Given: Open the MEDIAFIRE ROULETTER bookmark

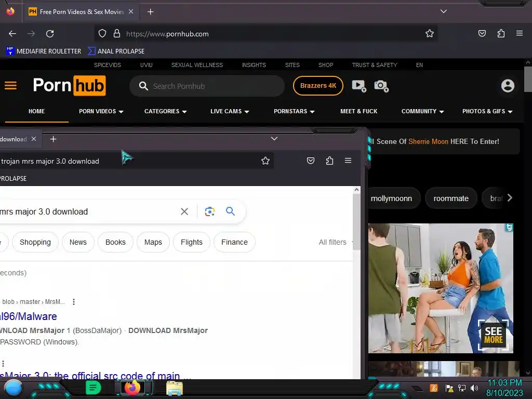Looking at the screenshot, I should tap(44, 51).
